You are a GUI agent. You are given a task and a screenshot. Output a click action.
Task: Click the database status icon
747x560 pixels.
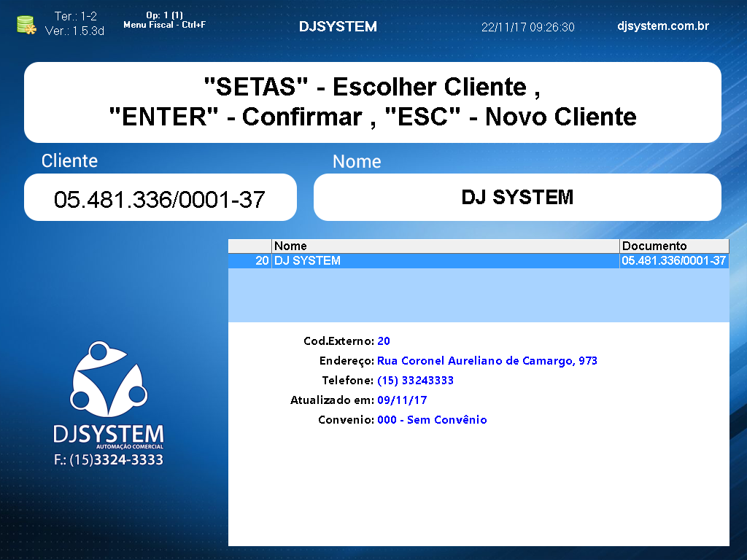coord(26,25)
